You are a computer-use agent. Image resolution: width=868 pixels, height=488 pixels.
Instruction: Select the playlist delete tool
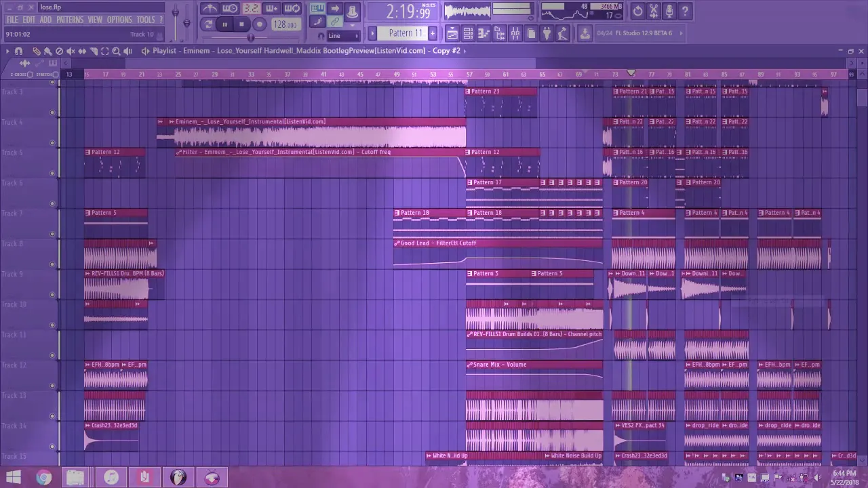[59, 51]
